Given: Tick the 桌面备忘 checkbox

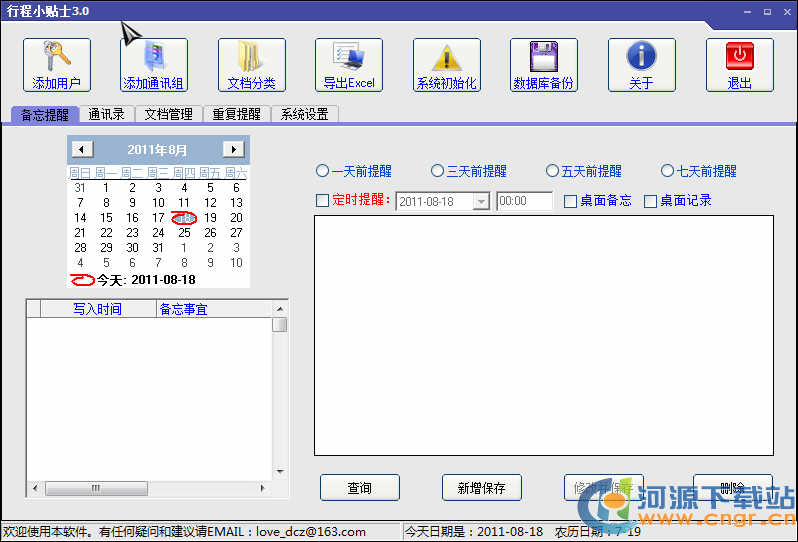Looking at the screenshot, I should pos(570,201).
